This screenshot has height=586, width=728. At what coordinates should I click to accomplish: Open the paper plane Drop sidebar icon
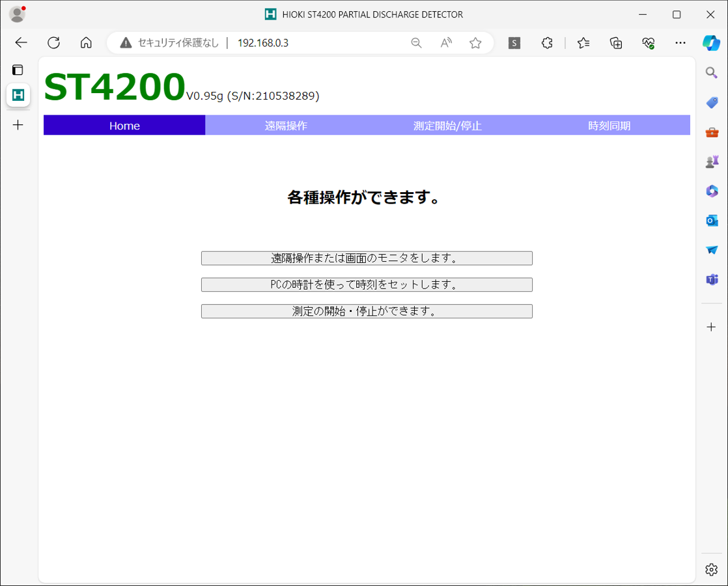pos(712,250)
